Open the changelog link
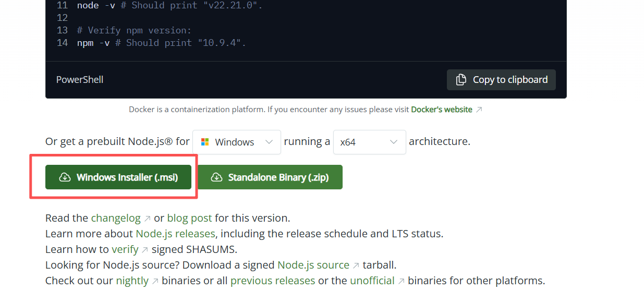 tap(116, 218)
